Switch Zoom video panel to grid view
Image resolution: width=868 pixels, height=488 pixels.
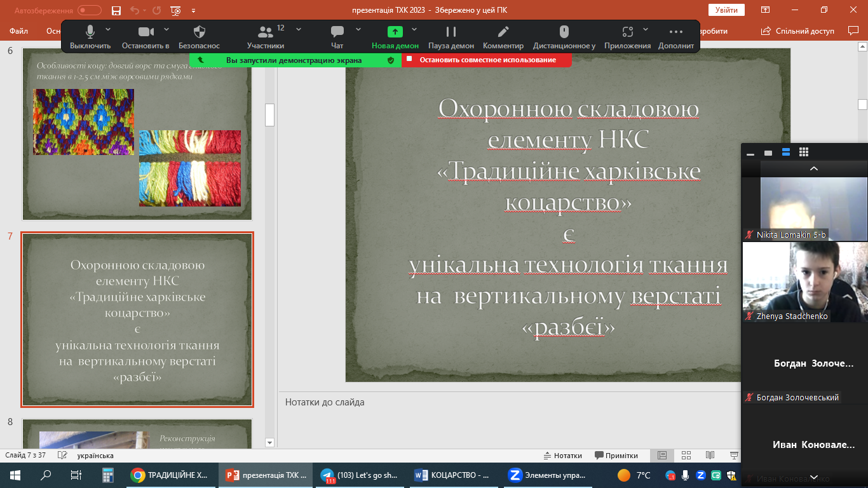coord(804,152)
